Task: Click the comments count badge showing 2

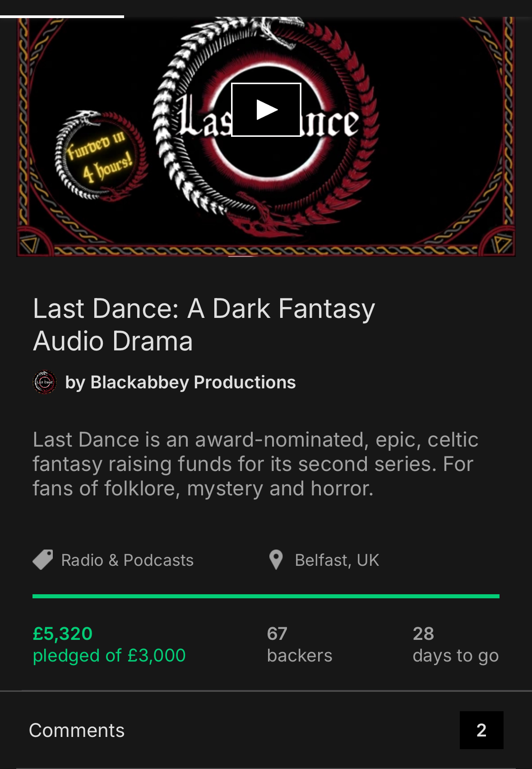Action: (481, 730)
